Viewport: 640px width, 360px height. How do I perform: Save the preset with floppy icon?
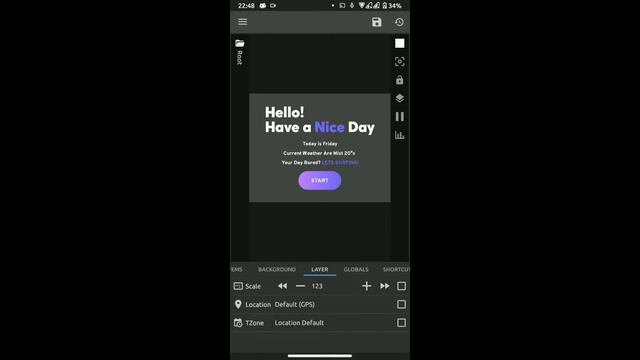point(376,22)
